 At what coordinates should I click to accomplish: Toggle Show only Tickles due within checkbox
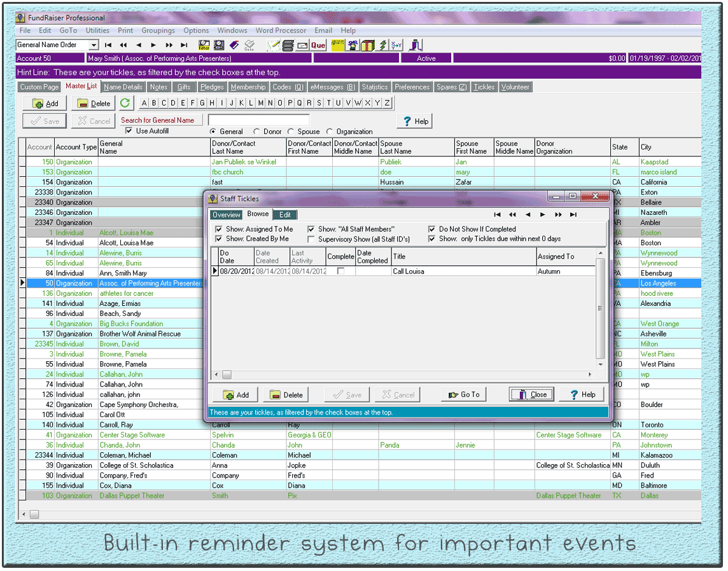pyautogui.click(x=432, y=239)
